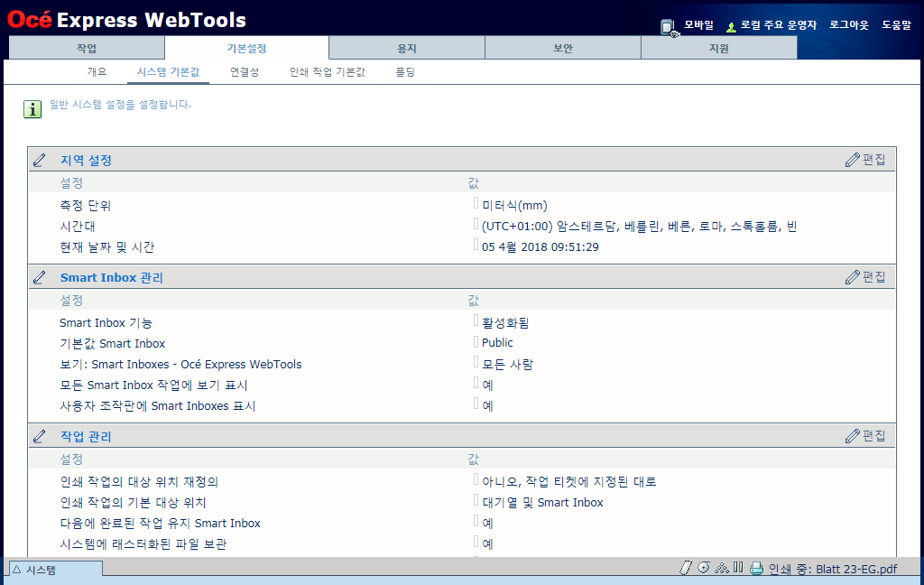
Task: Open the 개요 sub-tab
Action: [x=97, y=72]
